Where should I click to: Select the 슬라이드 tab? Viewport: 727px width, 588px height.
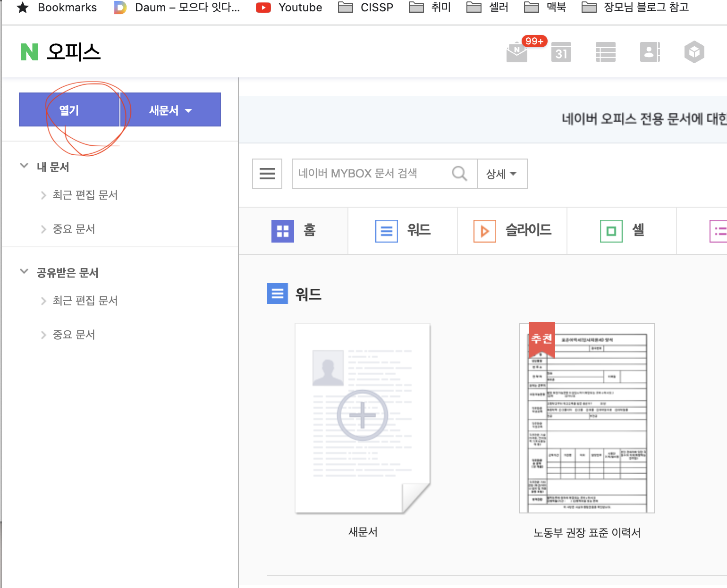[x=512, y=231]
